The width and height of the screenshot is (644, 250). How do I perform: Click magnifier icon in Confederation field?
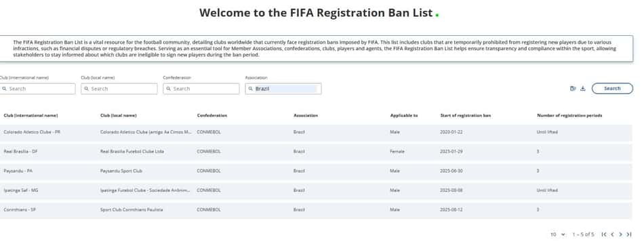tap(168, 89)
